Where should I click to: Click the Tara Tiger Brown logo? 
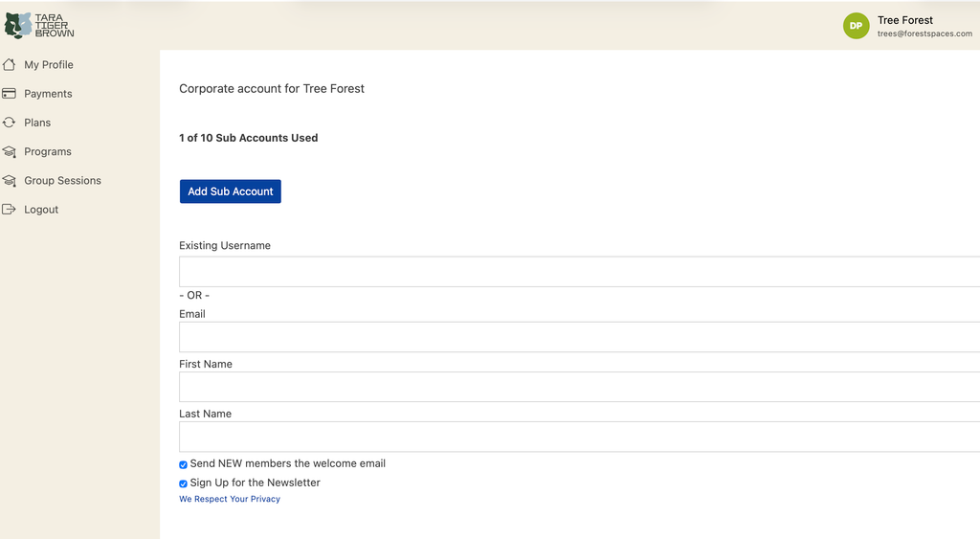(39, 26)
